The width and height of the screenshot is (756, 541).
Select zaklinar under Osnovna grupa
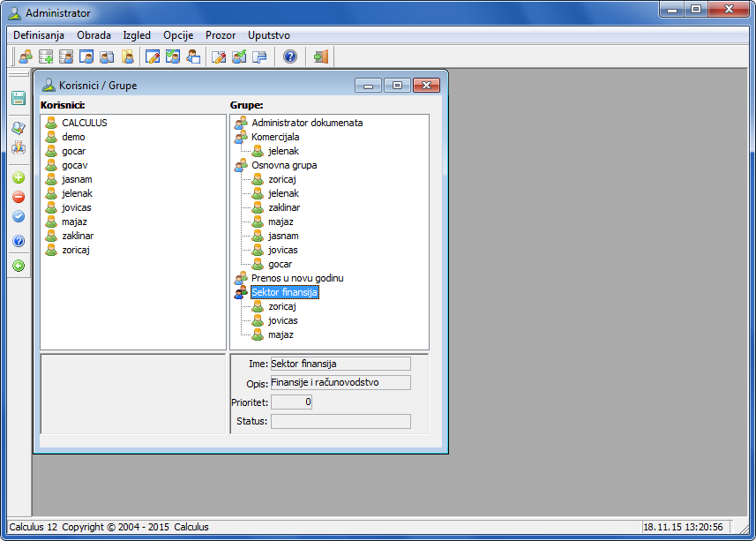click(x=284, y=207)
